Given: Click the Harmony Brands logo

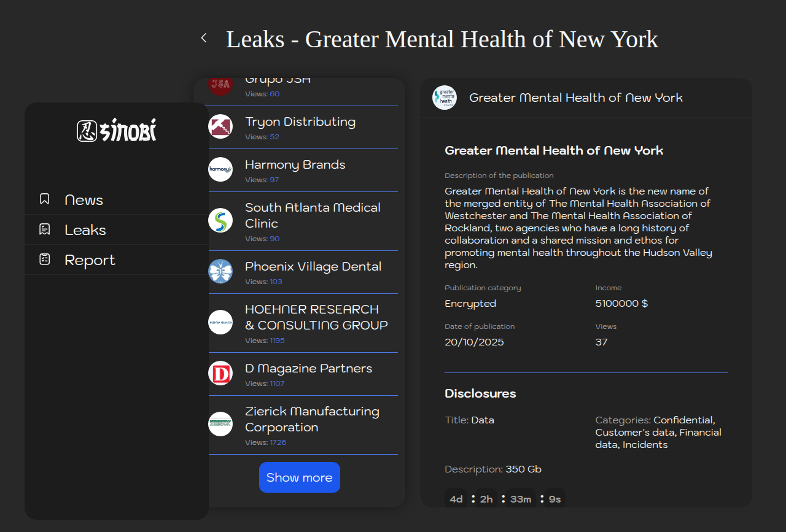Looking at the screenshot, I should tap(220, 169).
